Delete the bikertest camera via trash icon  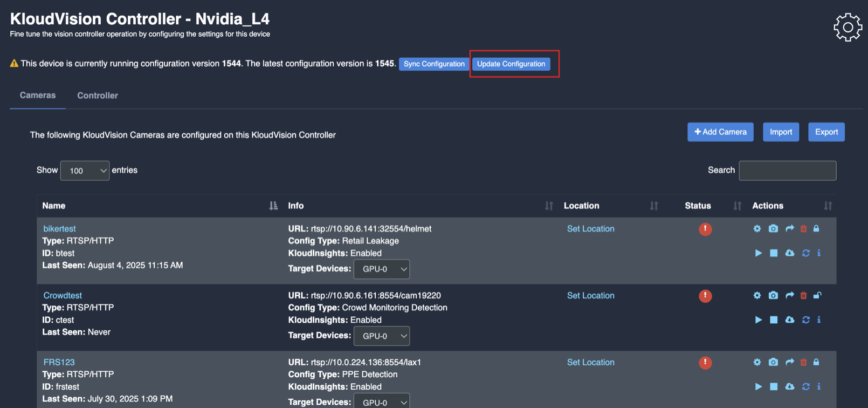[x=803, y=229]
